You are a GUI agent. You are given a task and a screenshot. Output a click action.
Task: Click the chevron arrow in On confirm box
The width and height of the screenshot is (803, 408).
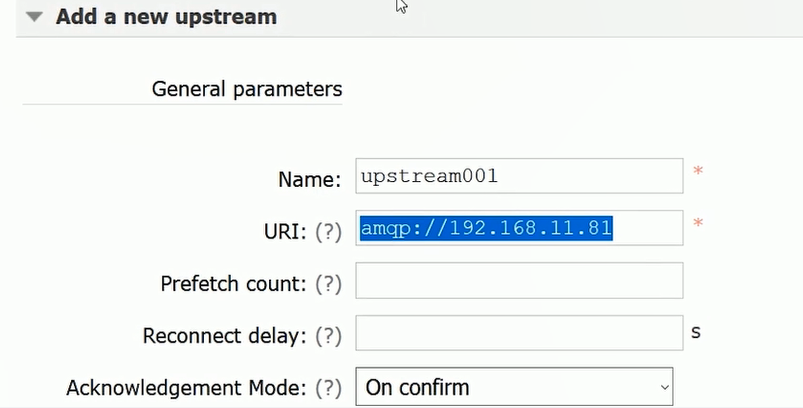point(664,388)
